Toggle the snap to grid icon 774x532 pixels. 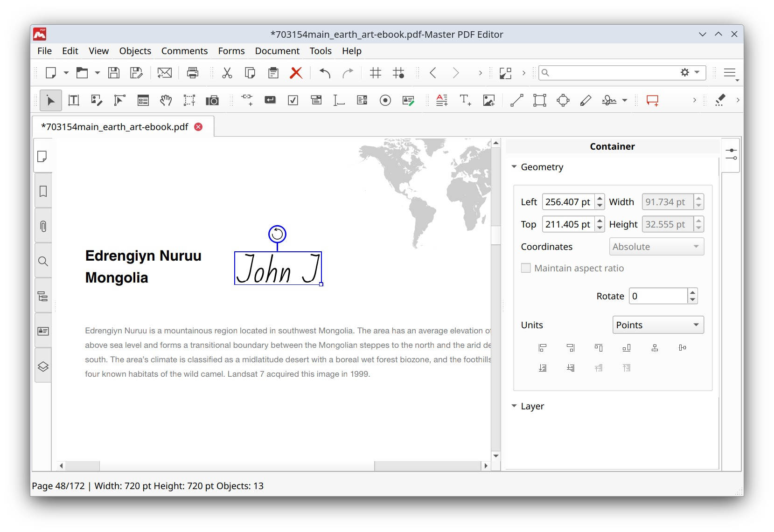tap(398, 73)
